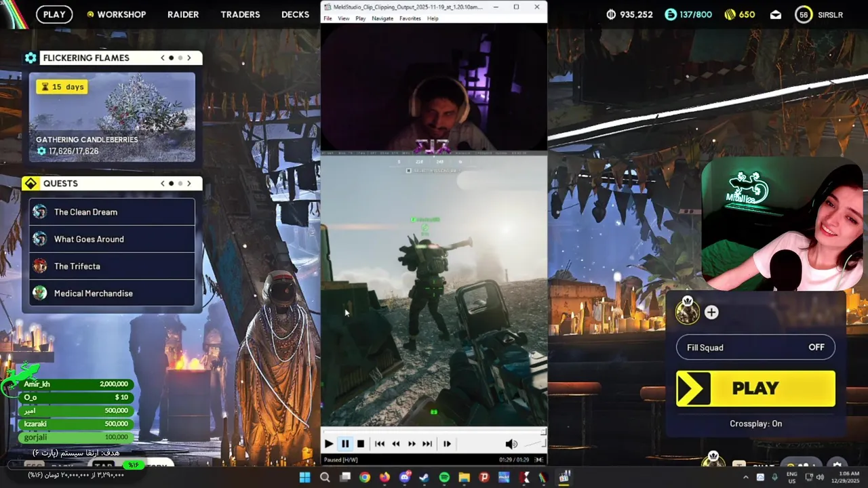Open Task View on taskbar
This screenshot has width=868, height=488.
[345, 477]
